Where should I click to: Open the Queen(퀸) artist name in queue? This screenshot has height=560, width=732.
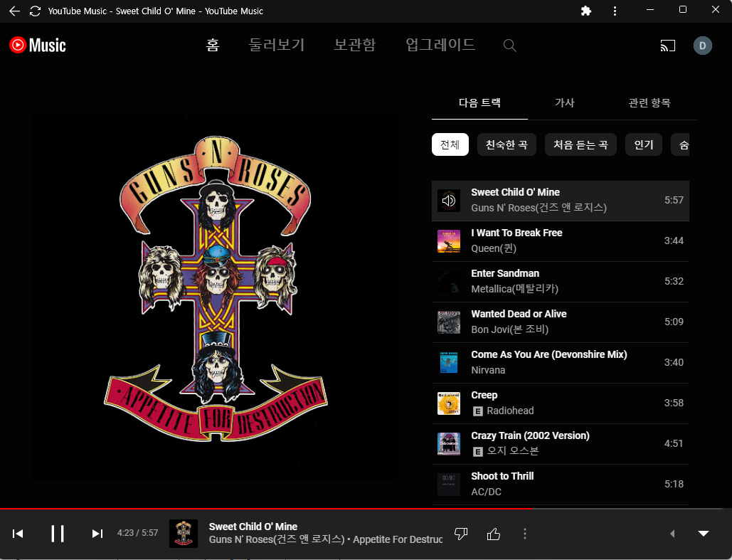pyautogui.click(x=494, y=248)
